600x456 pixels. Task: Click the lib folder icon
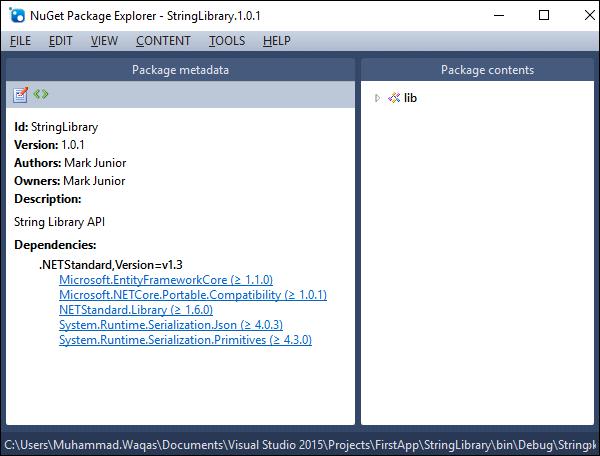tap(394, 98)
